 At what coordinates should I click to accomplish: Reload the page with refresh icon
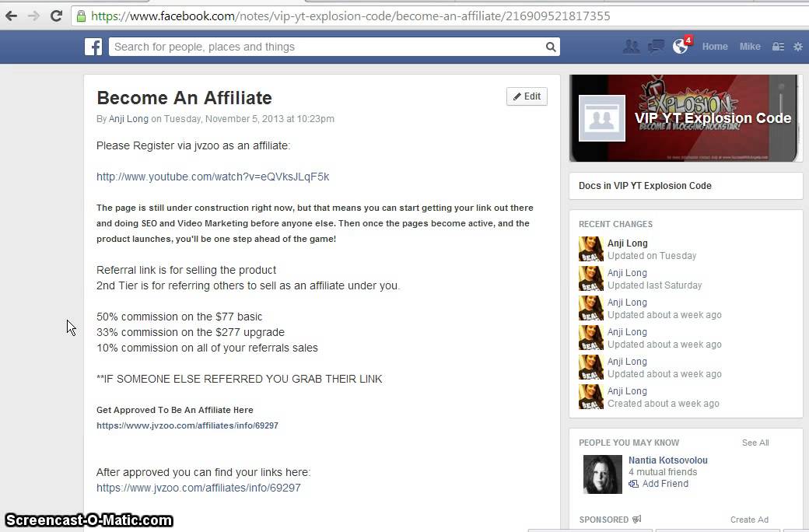click(56, 16)
